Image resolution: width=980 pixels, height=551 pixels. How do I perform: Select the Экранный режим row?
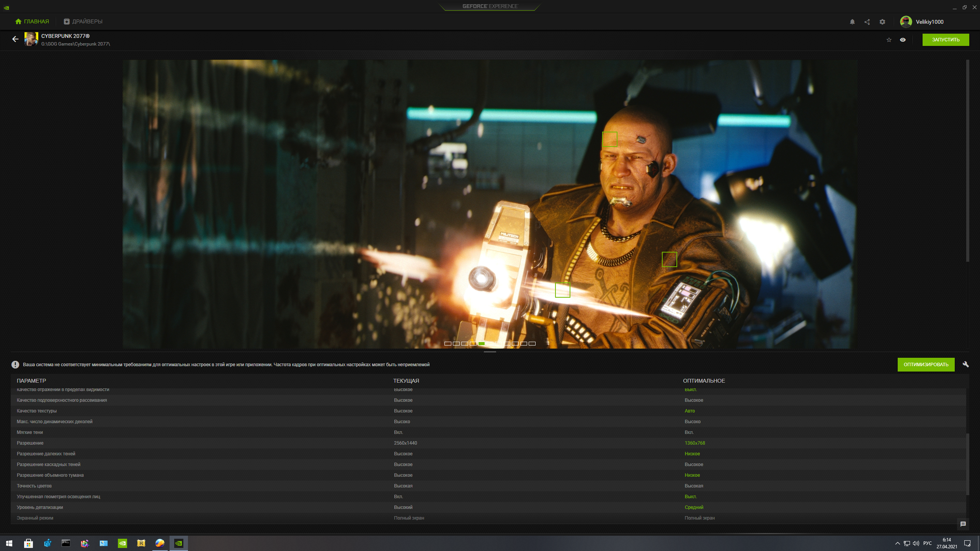pyautogui.click(x=488, y=518)
